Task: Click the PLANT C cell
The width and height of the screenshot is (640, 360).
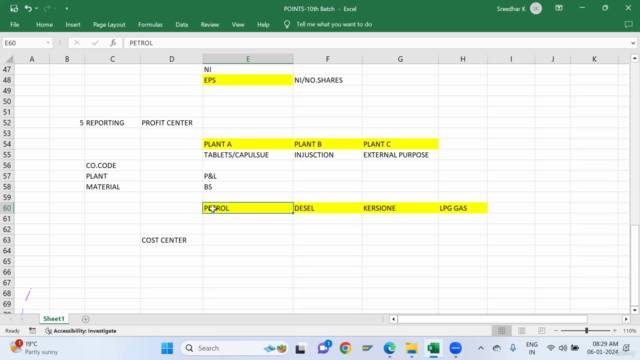Action: [400, 144]
